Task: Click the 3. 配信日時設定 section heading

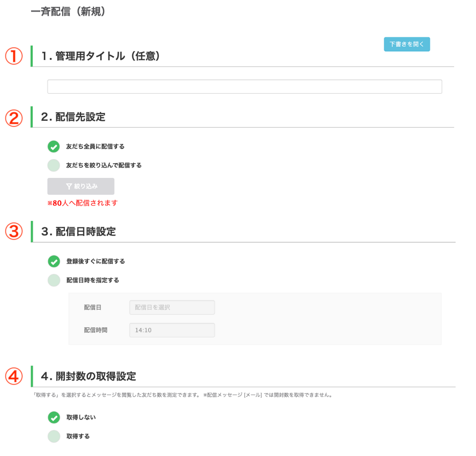Action: (x=78, y=232)
